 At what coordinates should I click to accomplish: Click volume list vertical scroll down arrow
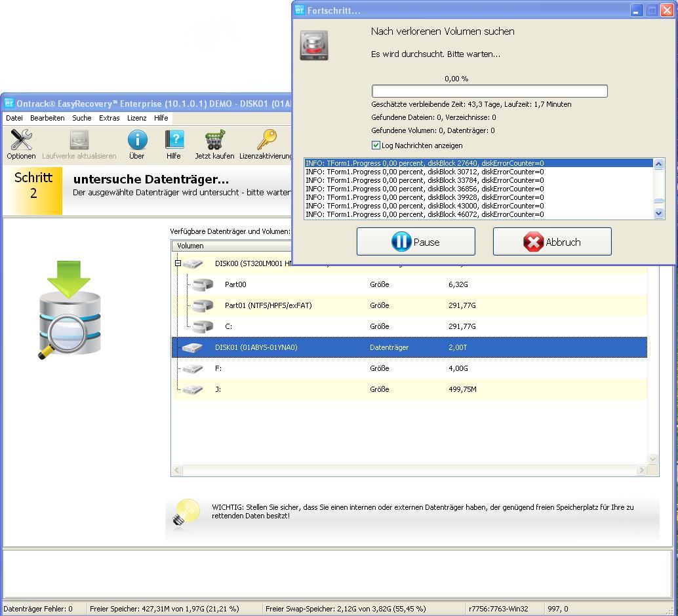(653, 459)
